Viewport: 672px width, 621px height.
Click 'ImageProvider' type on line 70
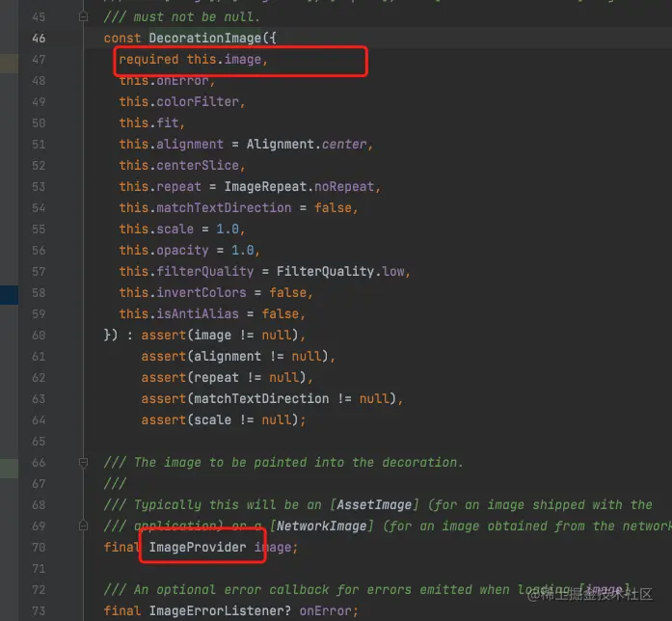point(198,548)
